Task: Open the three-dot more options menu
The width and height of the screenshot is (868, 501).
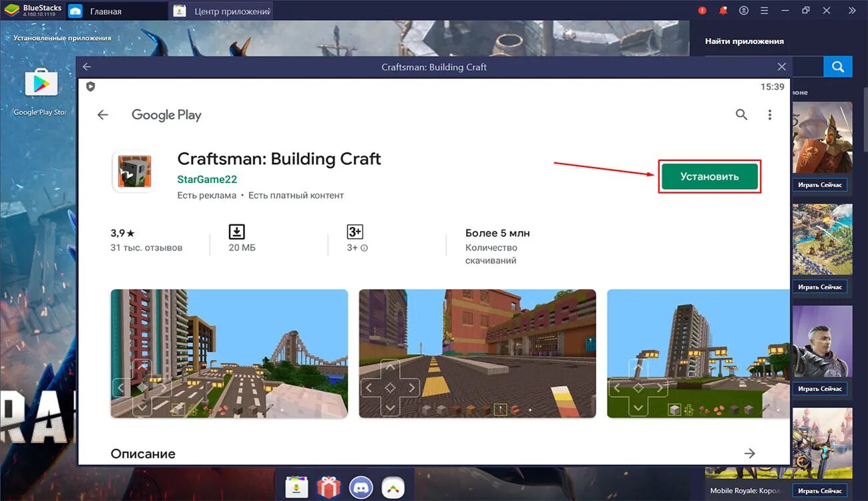Action: click(770, 115)
